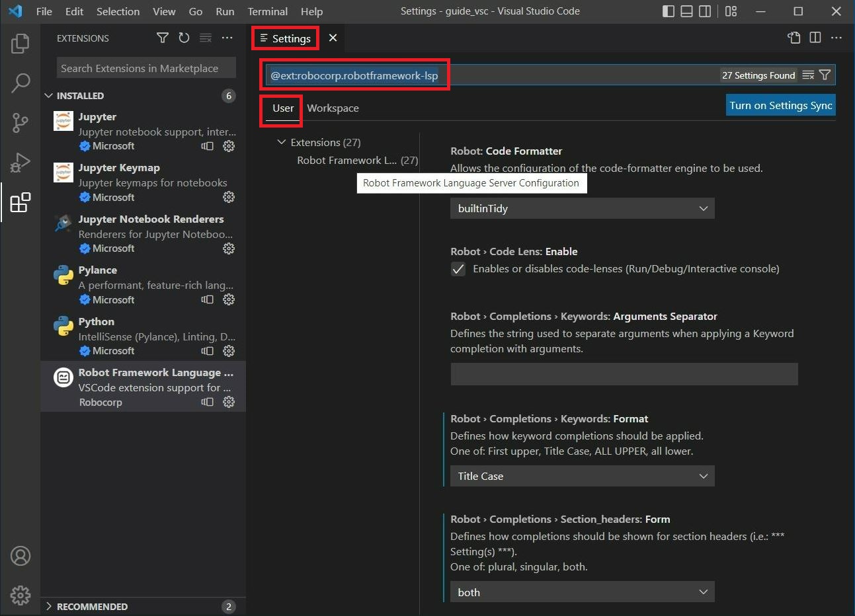
Task: Select Robot Framework Language Server extension
Action: coord(143,387)
